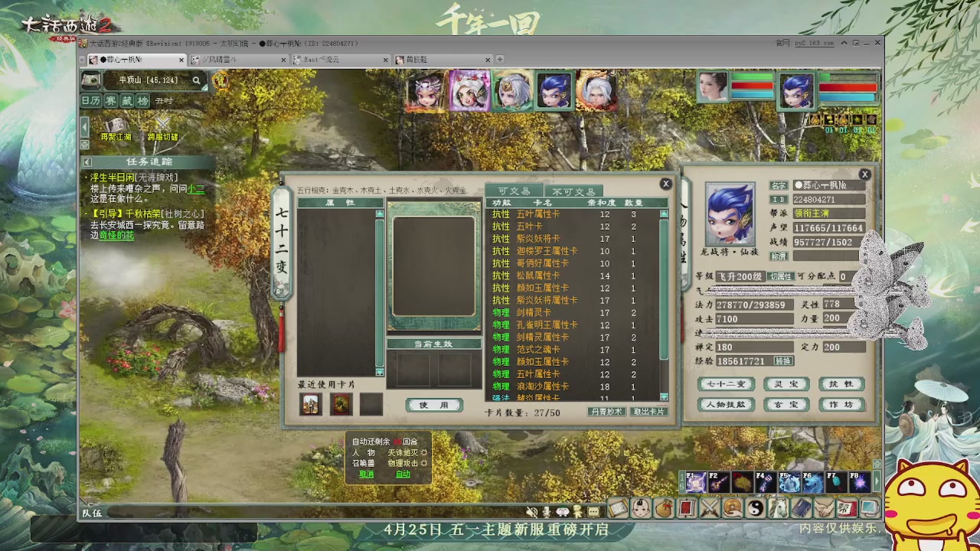Open the crossed swords PK icon
The image size is (980, 551).
(x=709, y=507)
